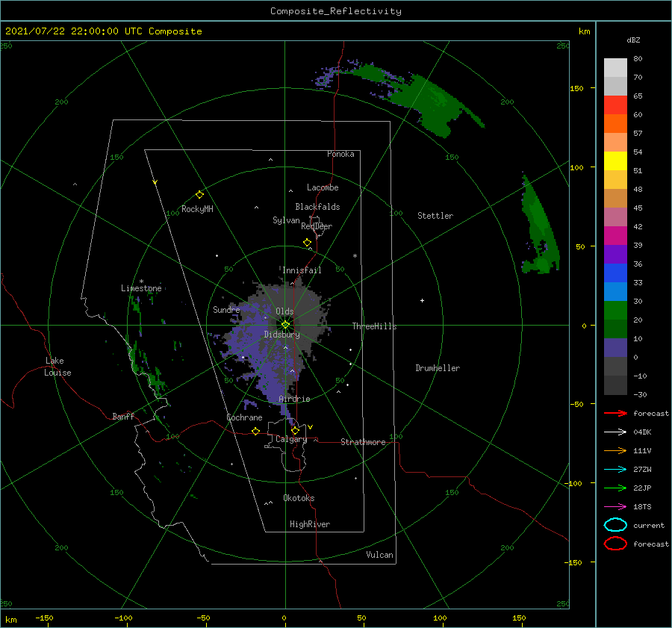
Task: Click the magenta 18TS arrow icon
Action: point(615,507)
